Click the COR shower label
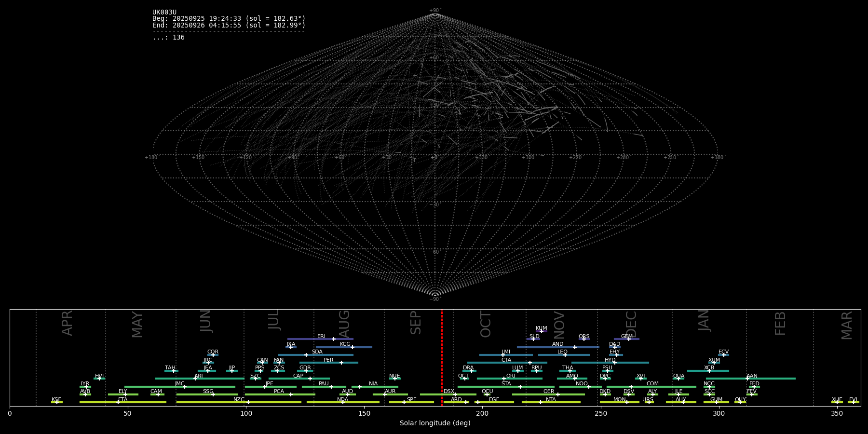The image size is (868, 434). click(213, 352)
